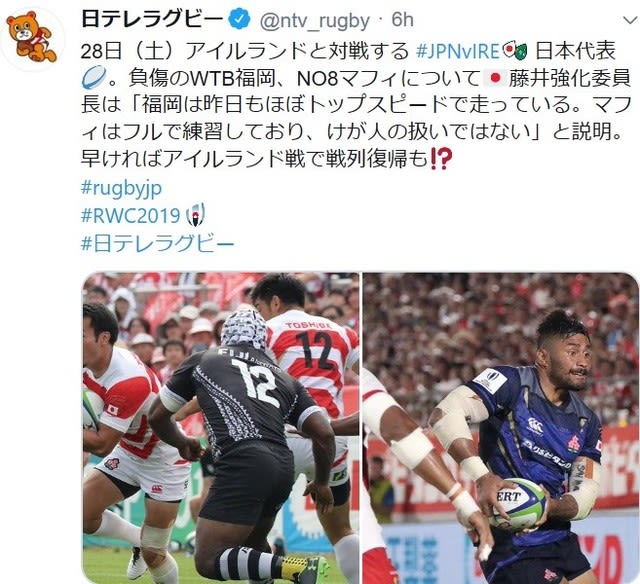
Task: Open the #日テレラグビー hashtag link
Action: pyautogui.click(x=158, y=244)
